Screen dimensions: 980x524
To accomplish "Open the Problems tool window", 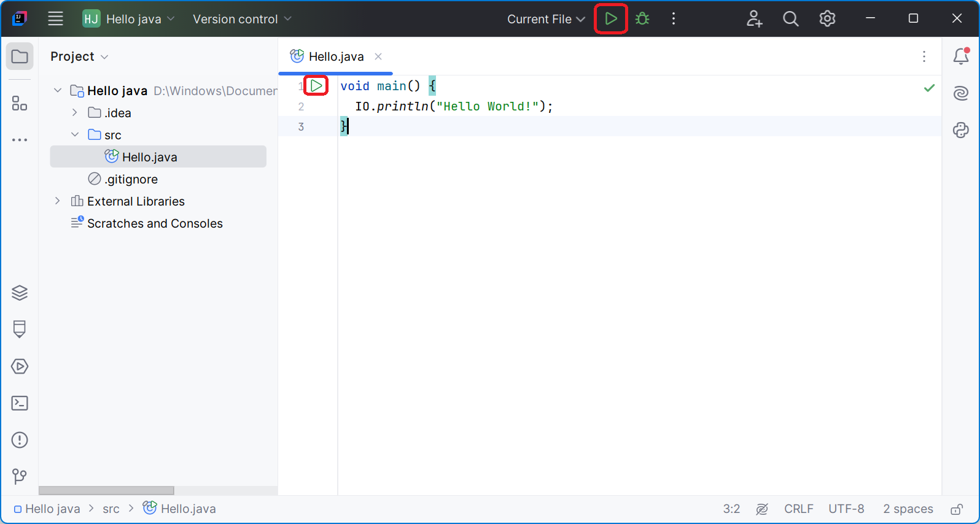I will click(x=20, y=440).
